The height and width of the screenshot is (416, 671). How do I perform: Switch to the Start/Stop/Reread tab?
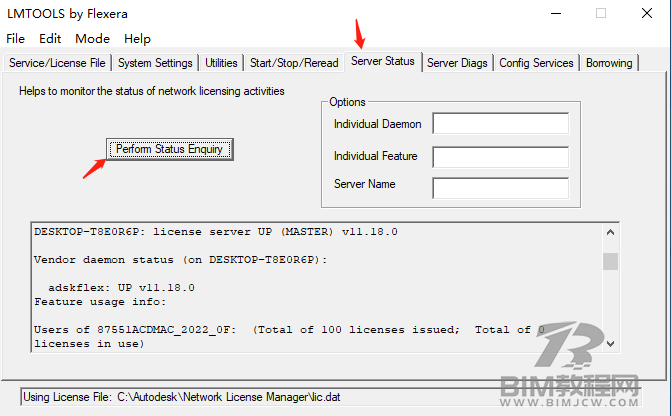point(294,63)
